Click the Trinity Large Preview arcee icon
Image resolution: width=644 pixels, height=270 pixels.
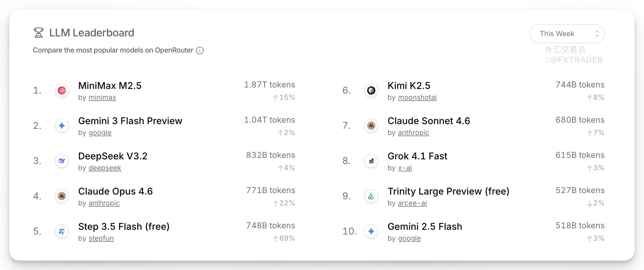[371, 196]
